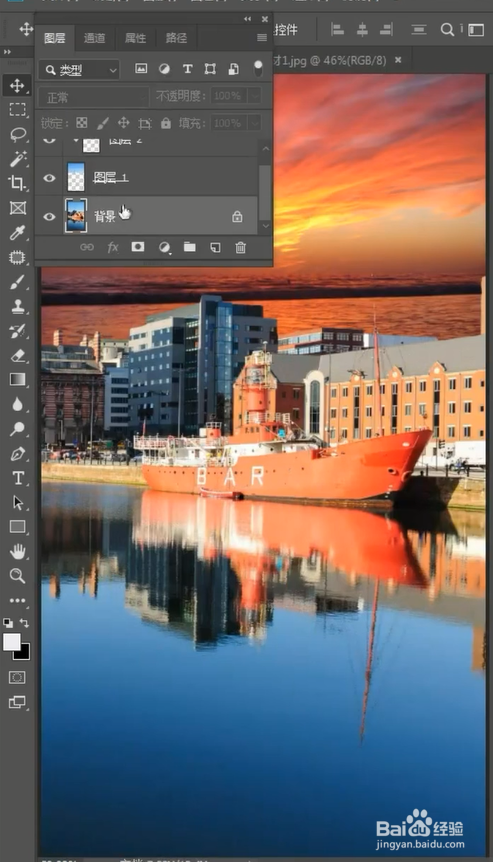Select the Rectangle shape tool
The width and height of the screenshot is (493, 862).
[x=17, y=527]
